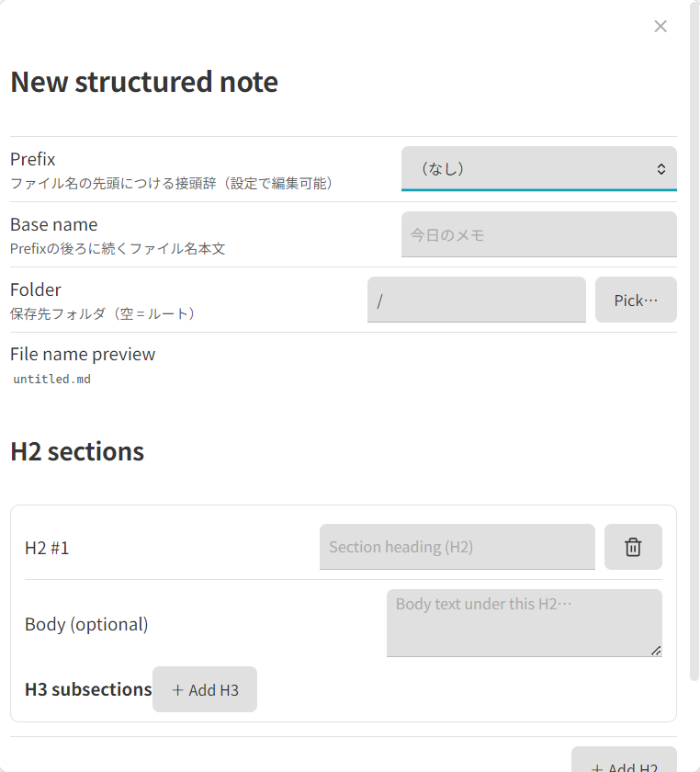Delete H2 #1 section with trash icon

(x=633, y=547)
